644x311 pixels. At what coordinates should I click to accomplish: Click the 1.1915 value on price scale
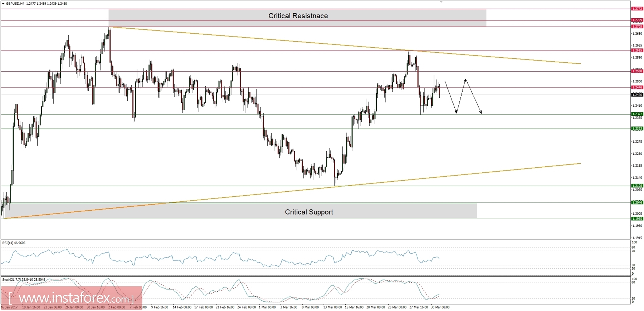637,238
